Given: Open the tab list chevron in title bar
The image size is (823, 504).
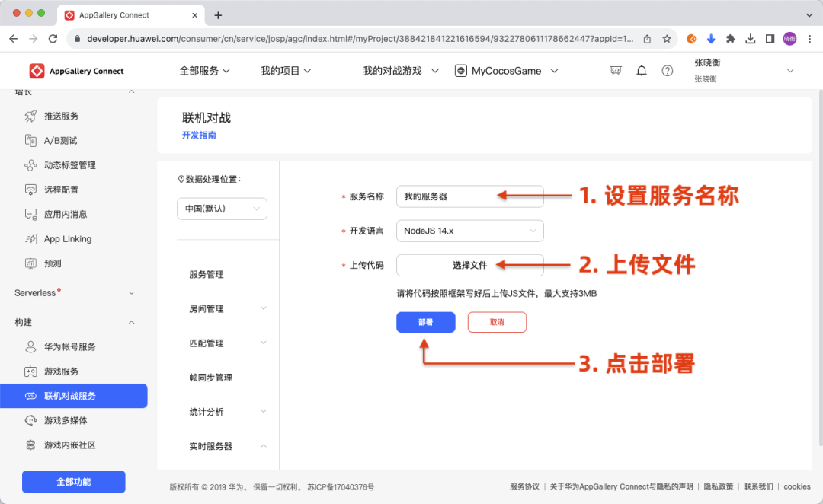Looking at the screenshot, I should pyautogui.click(x=809, y=15).
